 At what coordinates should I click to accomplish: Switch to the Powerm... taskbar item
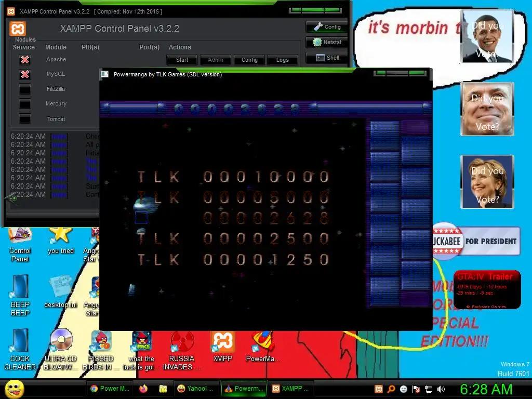pyautogui.click(x=243, y=389)
